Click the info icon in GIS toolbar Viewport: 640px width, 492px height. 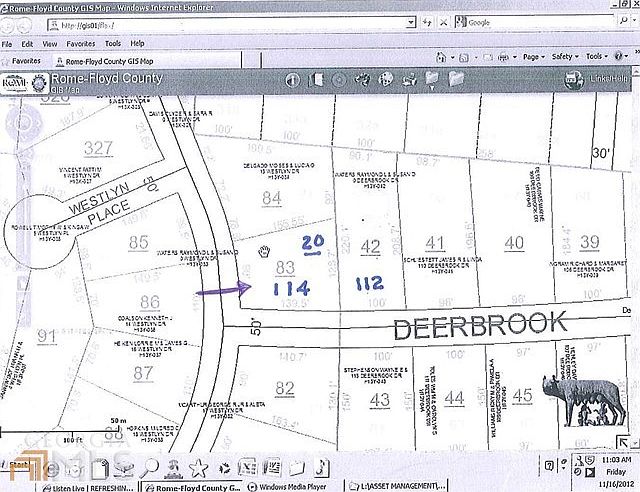[294, 79]
